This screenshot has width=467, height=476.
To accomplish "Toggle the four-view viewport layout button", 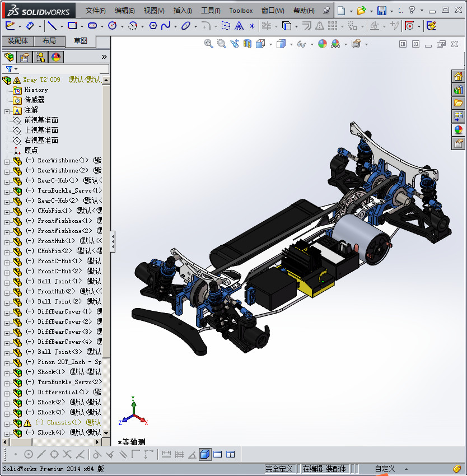I will point(231,455).
